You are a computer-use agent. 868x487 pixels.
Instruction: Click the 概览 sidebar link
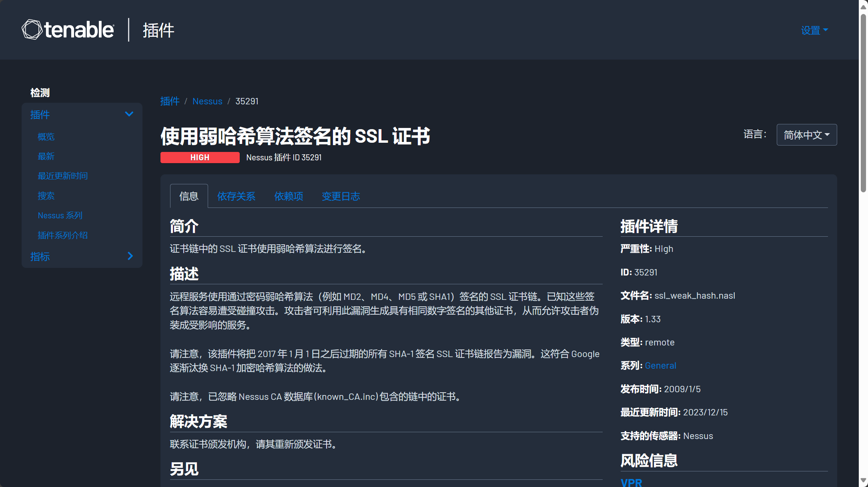[x=46, y=137]
